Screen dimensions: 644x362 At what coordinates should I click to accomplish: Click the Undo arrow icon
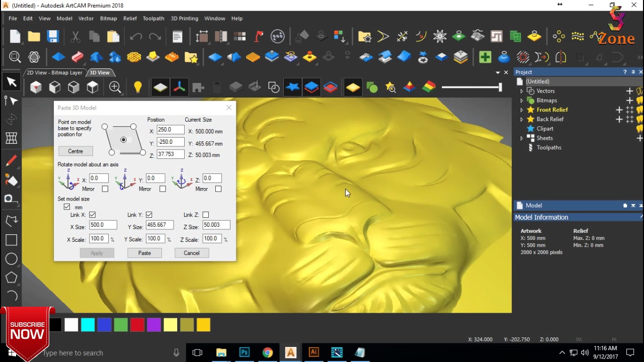tap(135, 36)
